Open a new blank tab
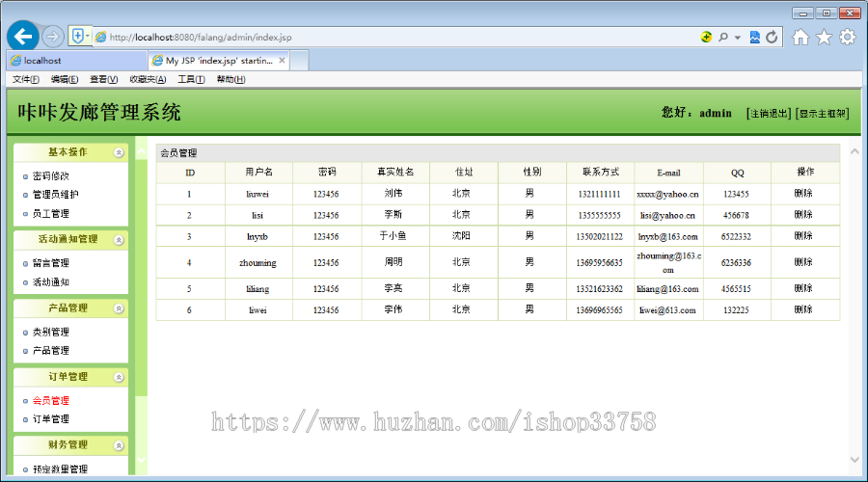 point(299,61)
